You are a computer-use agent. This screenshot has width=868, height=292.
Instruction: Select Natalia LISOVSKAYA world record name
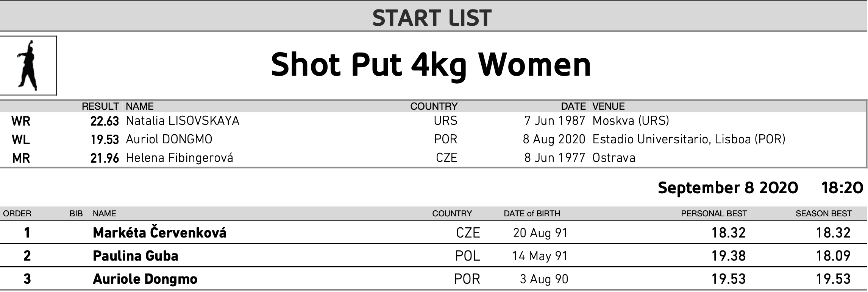[x=183, y=121]
